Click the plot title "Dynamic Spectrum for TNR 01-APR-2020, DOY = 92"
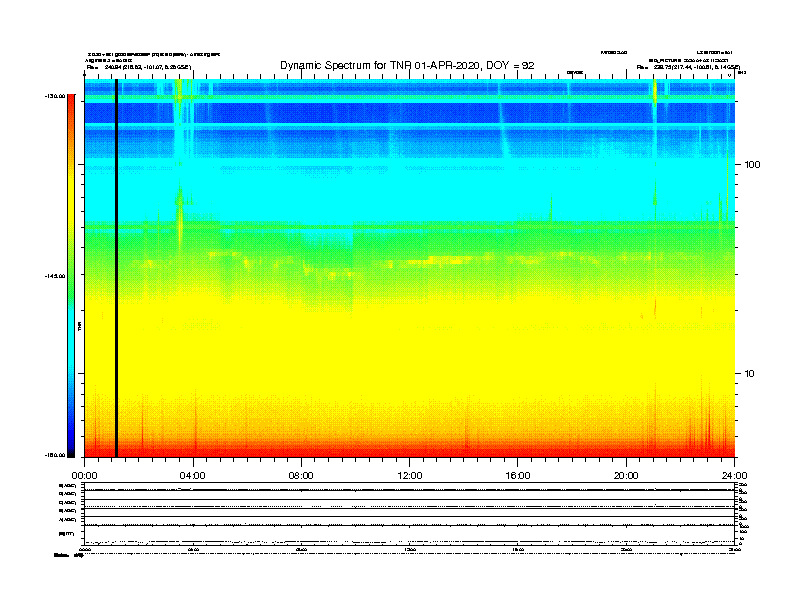The width and height of the screenshot is (792, 612). [x=407, y=65]
